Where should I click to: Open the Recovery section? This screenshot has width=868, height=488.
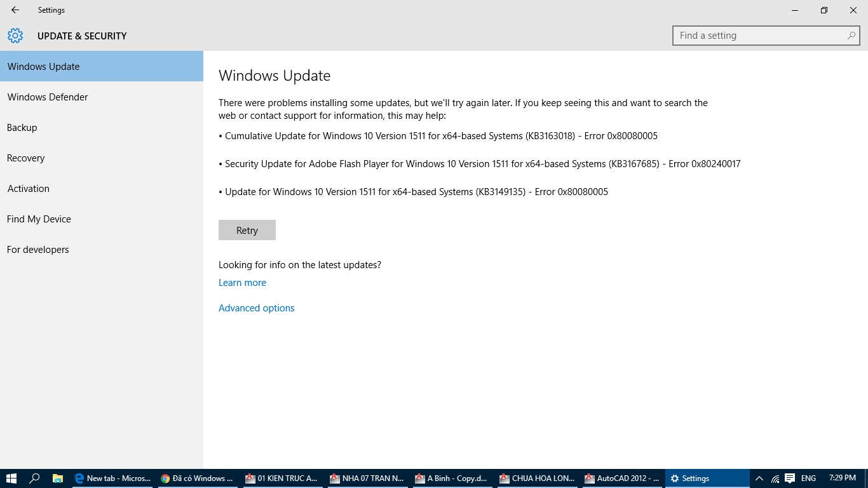pyautogui.click(x=102, y=158)
